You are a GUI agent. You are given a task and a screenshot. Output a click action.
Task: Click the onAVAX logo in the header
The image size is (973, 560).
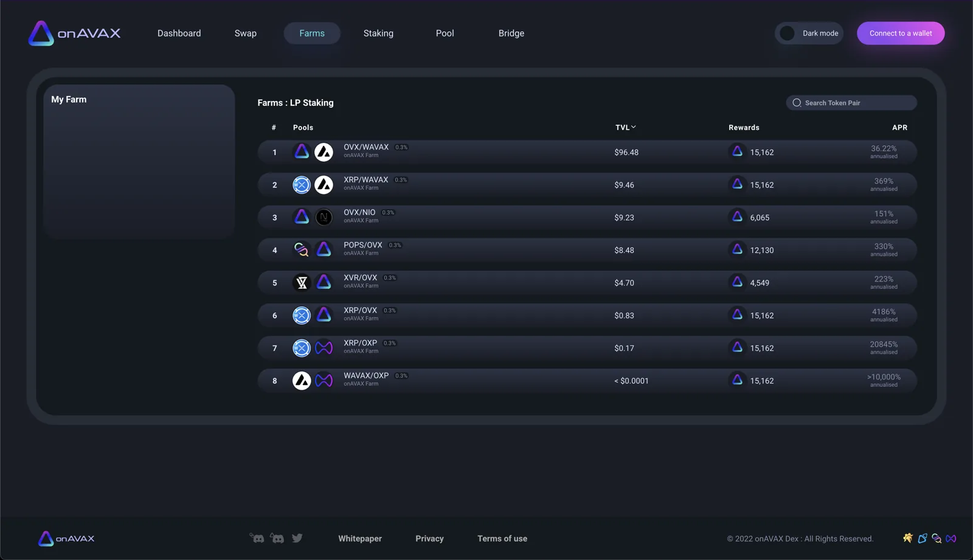point(74,33)
